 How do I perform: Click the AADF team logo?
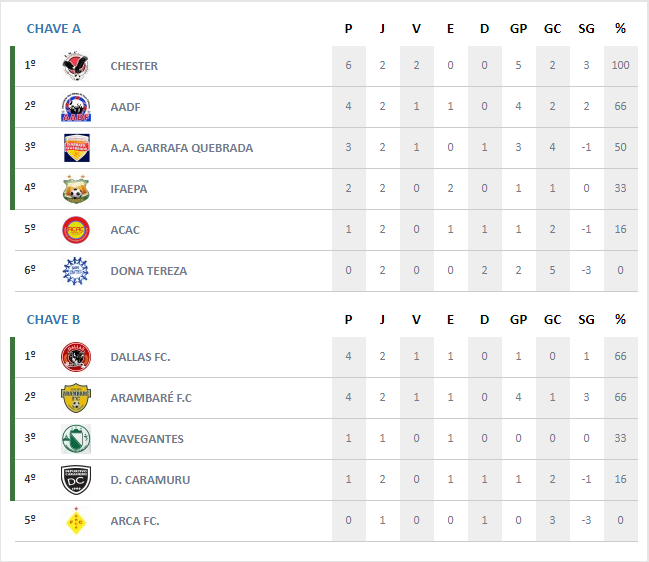(x=76, y=107)
